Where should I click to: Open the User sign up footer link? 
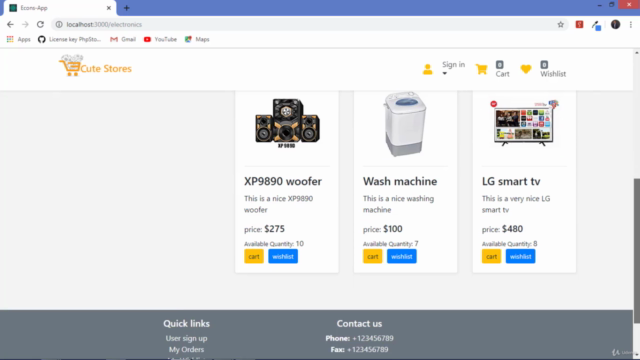click(x=187, y=338)
